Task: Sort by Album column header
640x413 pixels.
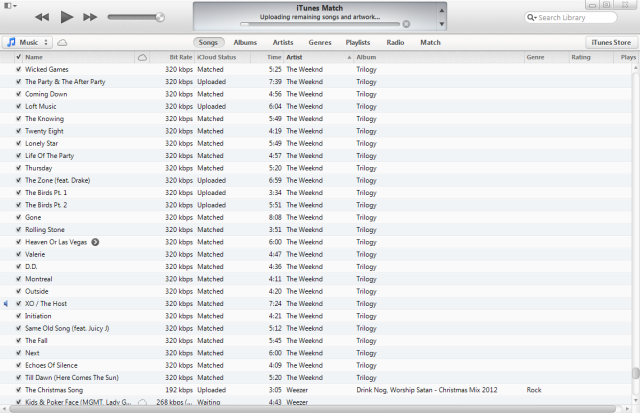Action: point(439,58)
